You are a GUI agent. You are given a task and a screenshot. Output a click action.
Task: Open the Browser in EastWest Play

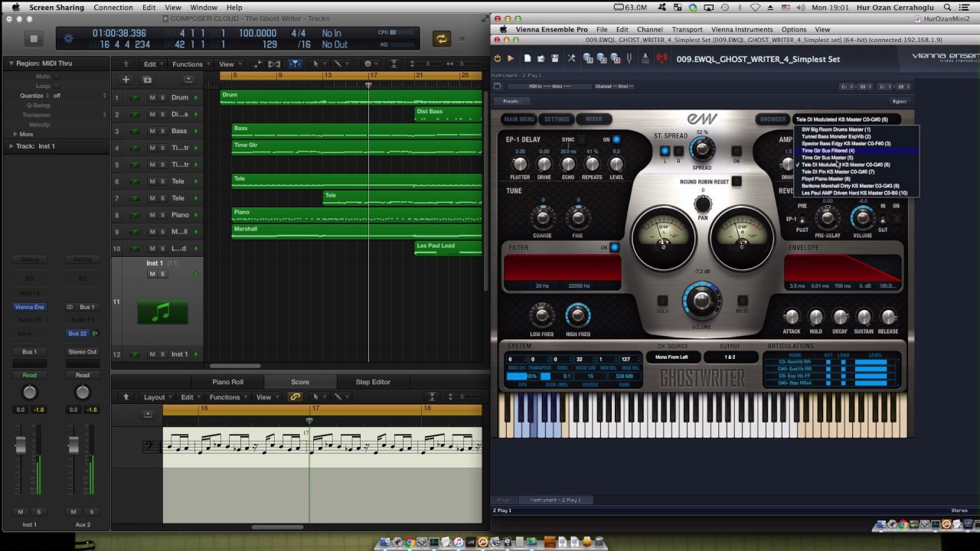click(x=773, y=119)
